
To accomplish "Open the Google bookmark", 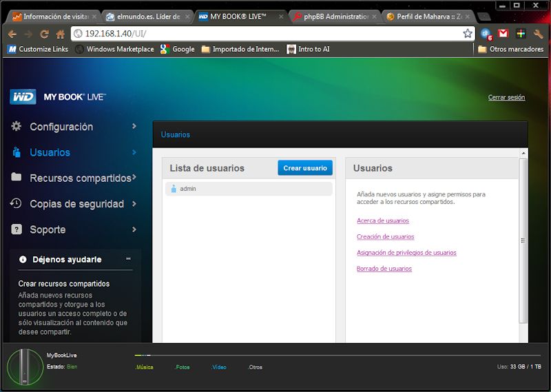I will click(178, 49).
